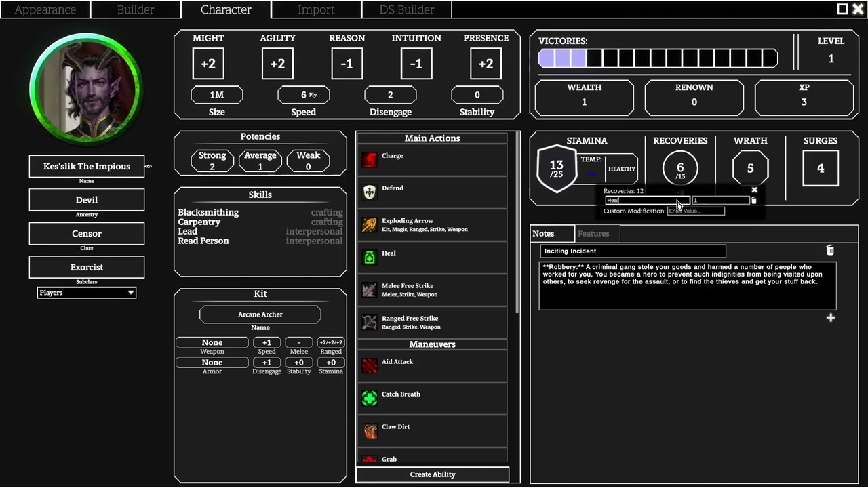The image size is (868, 488).
Task: Edit the Heal modification name field
Action: point(647,201)
